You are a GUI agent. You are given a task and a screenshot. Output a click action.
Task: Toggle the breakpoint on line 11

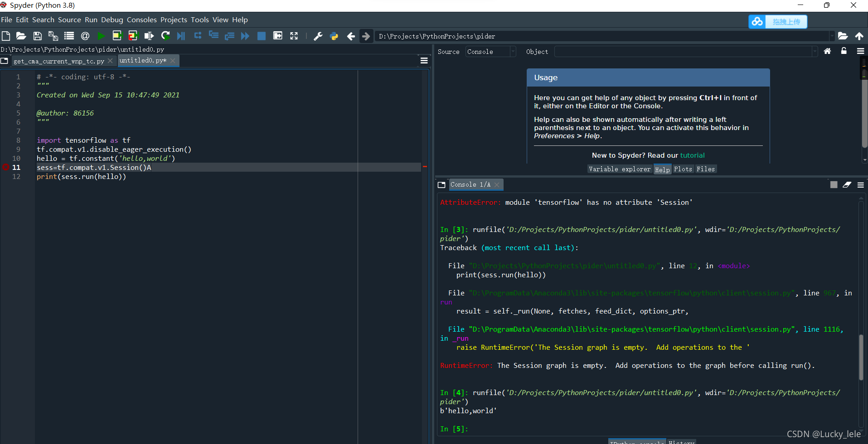(5, 167)
